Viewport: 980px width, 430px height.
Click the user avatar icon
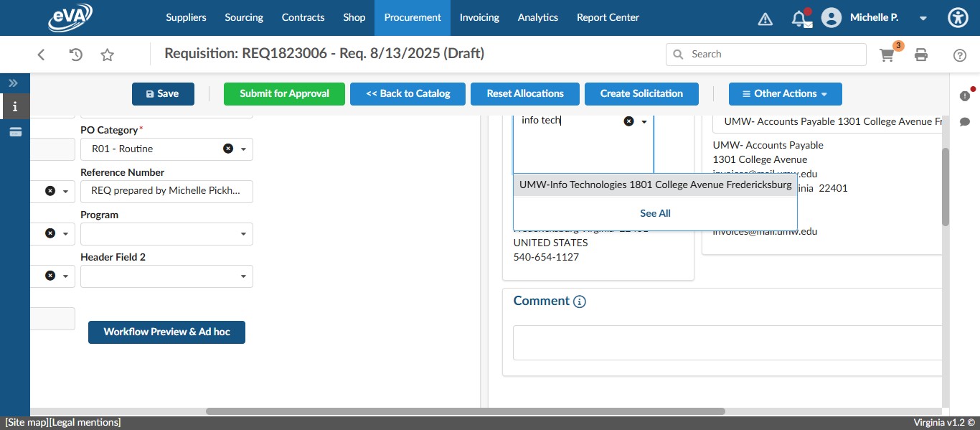[831, 18]
